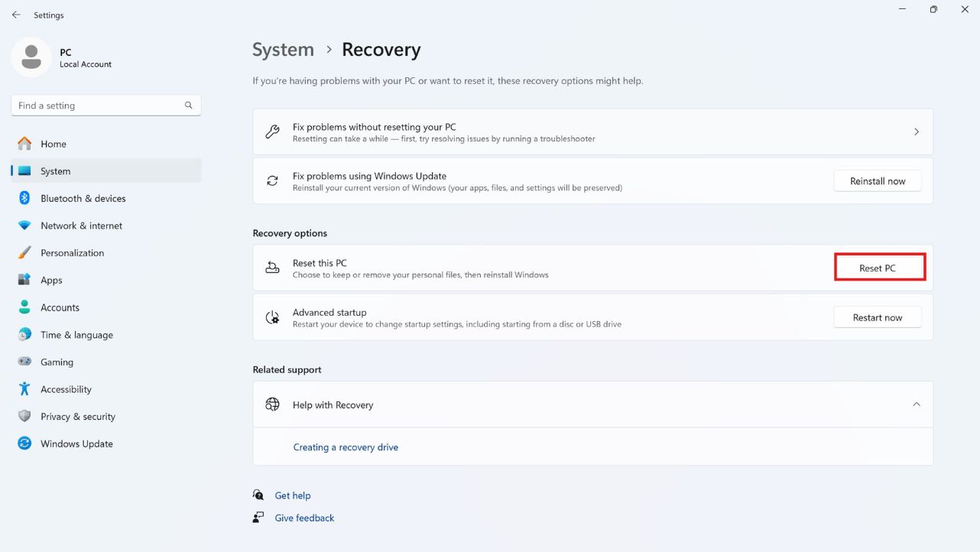980x552 pixels.
Task: Click the Get help headset icon
Action: point(258,495)
